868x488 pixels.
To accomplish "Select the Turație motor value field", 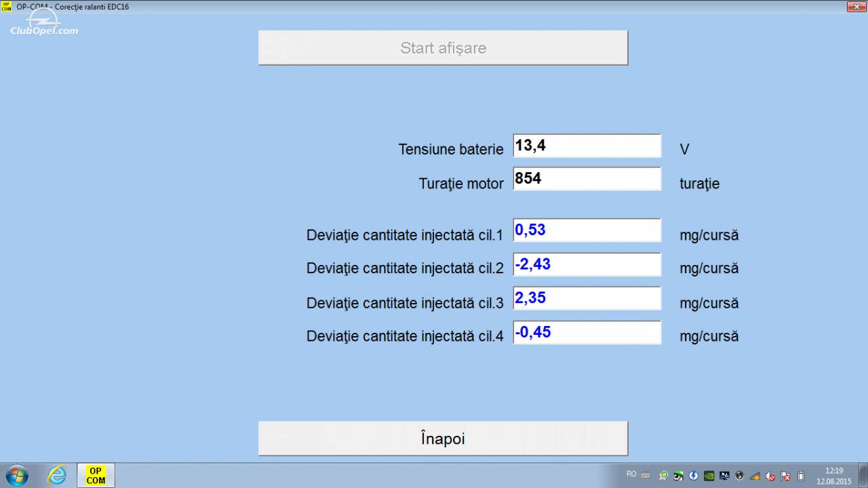I will point(587,179).
